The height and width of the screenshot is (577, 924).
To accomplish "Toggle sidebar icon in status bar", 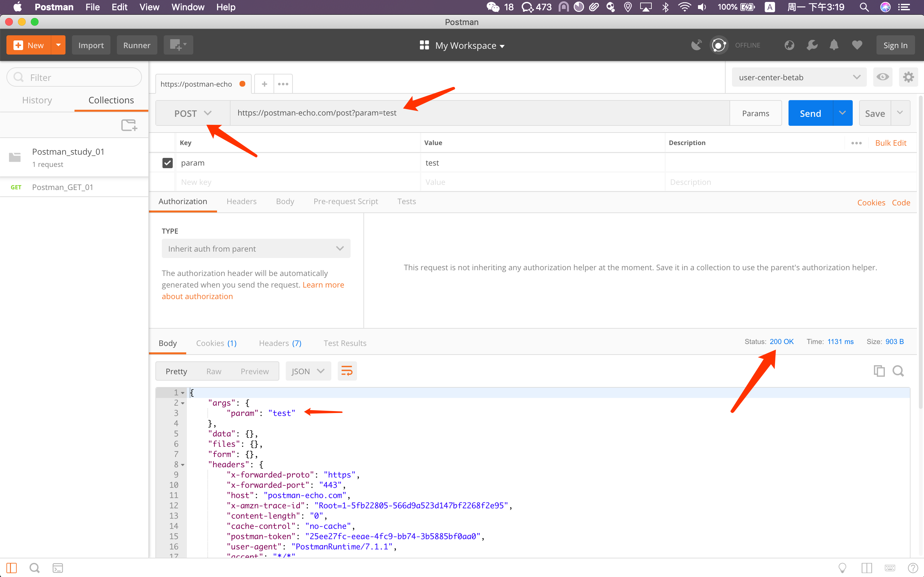I will click(x=12, y=568).
